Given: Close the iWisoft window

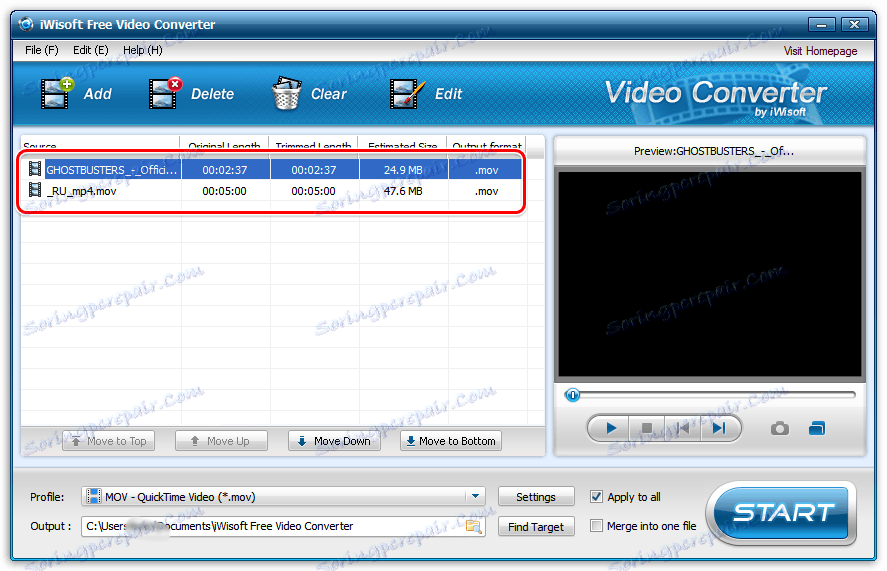Looking at the screenshot, I should [x=854, y=24].
